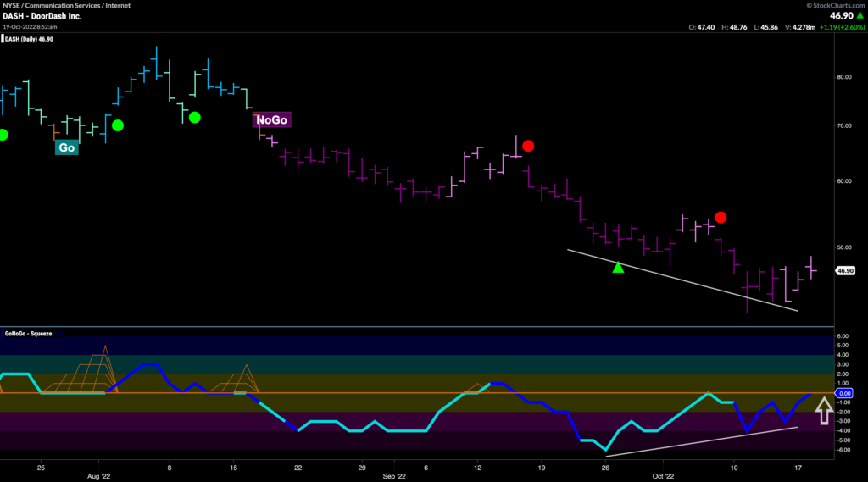Viewport: 868px width, 482px height.
Task: Click the 46.90 price tag on the axis
Action: [x=844, y=271]
